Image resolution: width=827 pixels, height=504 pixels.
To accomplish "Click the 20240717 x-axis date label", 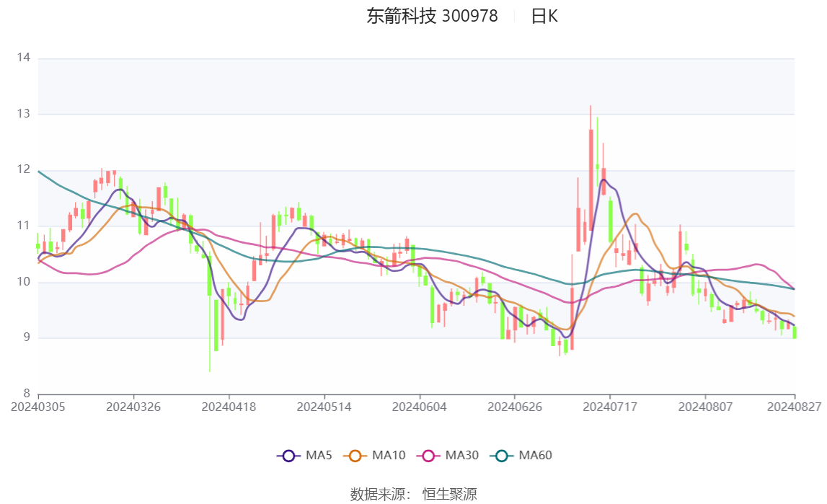I will click(610, 407).
